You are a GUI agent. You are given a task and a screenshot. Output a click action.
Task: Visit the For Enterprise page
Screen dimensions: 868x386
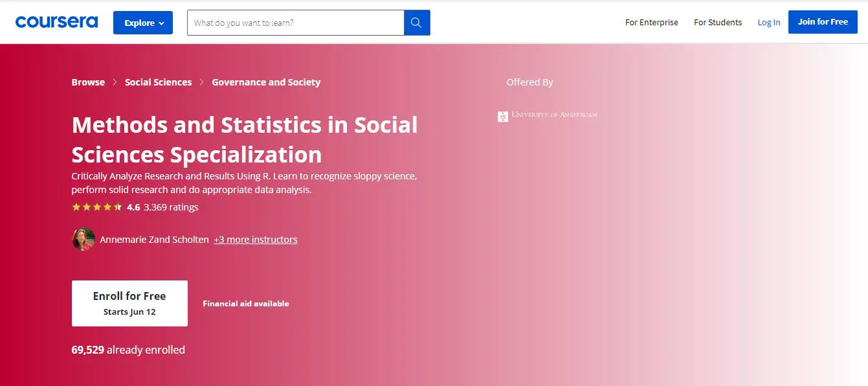[651, 22]
